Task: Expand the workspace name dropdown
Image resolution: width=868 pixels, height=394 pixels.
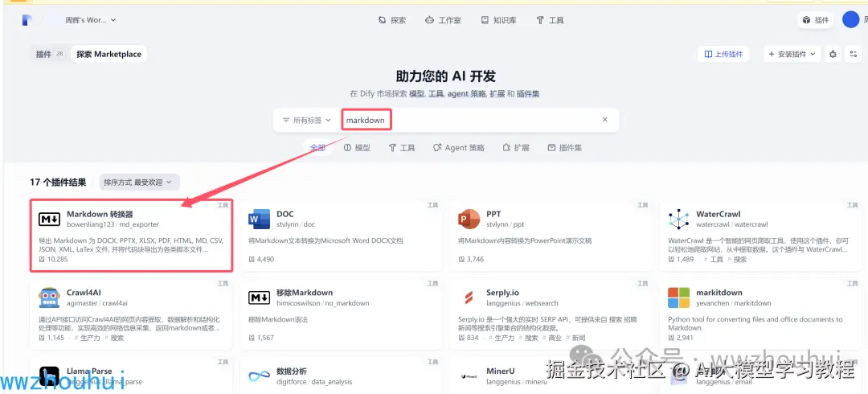Action: click(90, 20)
